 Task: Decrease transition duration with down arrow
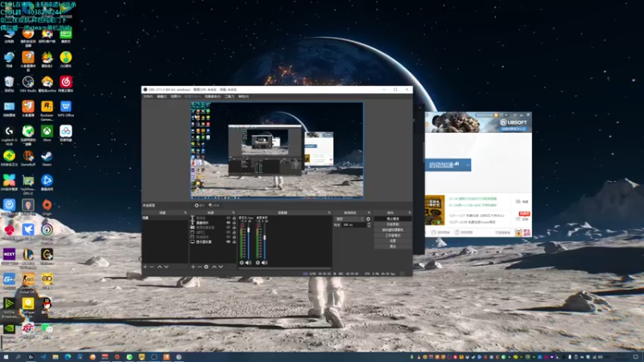369,226
